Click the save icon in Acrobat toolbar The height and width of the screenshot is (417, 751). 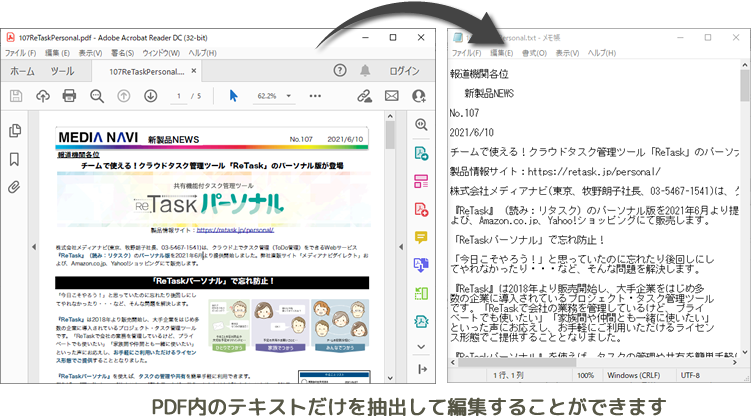click(x=16, y=96)
